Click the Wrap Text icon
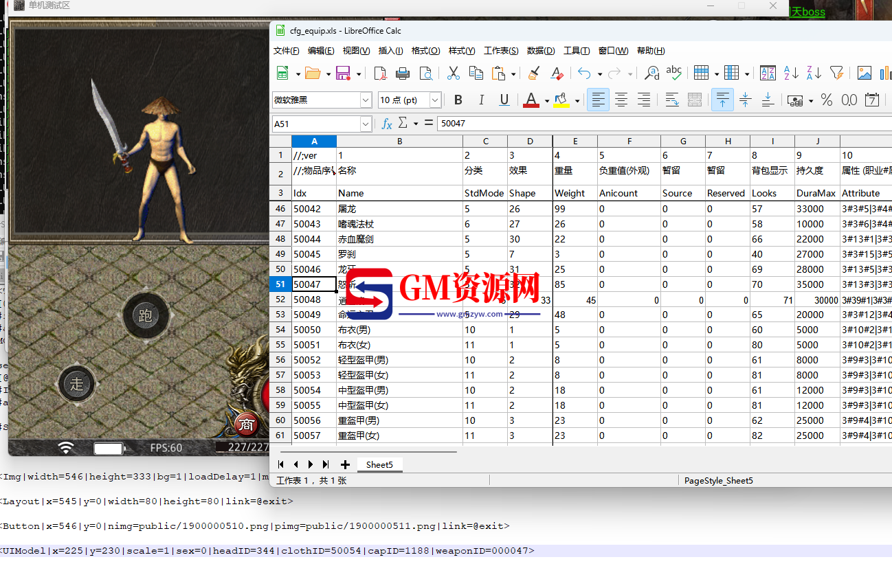Screen dimensions: 892x588 (672, 100)
